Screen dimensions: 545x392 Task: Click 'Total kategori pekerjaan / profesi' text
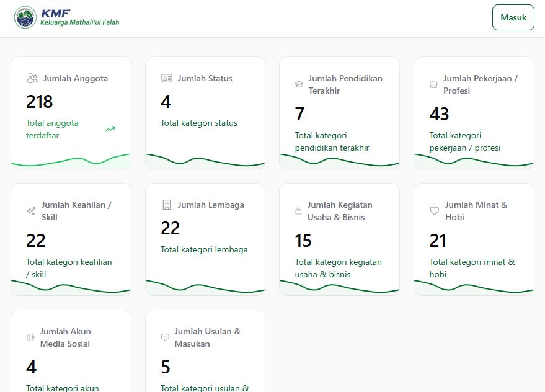click(465, 141)
